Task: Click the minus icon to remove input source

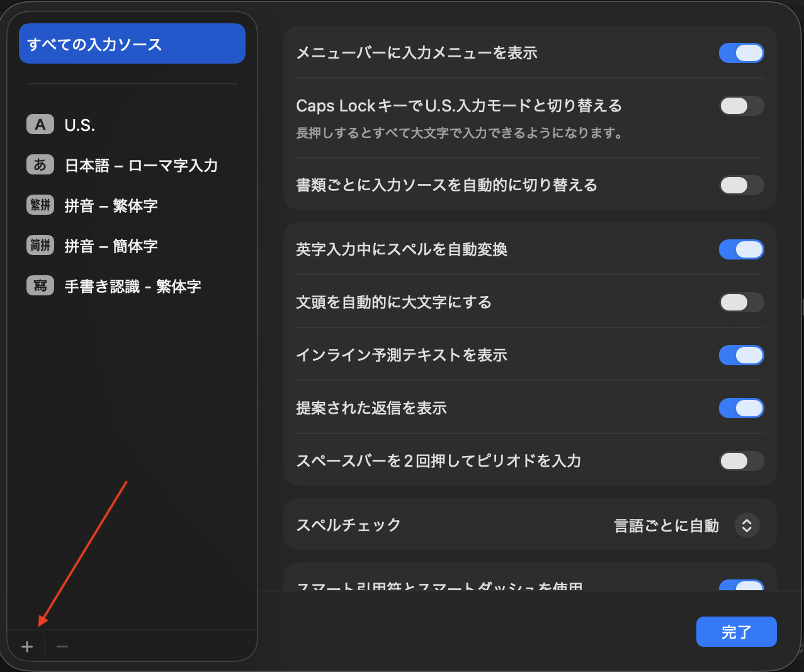Action: 62,647
